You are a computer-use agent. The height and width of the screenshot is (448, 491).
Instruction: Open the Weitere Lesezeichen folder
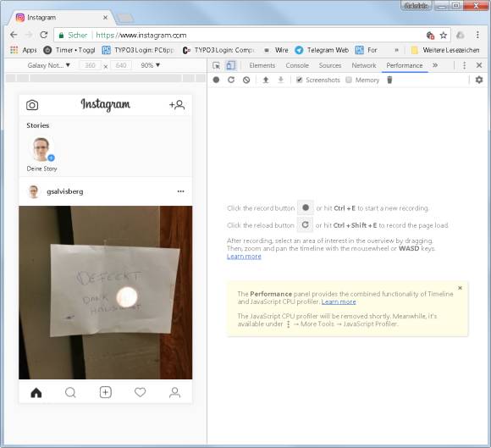coord(445,50)
